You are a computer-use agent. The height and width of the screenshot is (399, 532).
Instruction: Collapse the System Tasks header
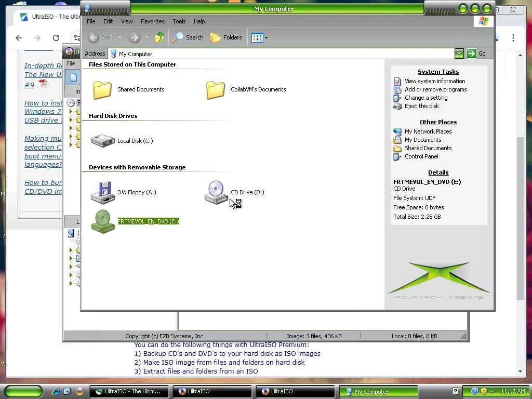(x=438, y=72)
